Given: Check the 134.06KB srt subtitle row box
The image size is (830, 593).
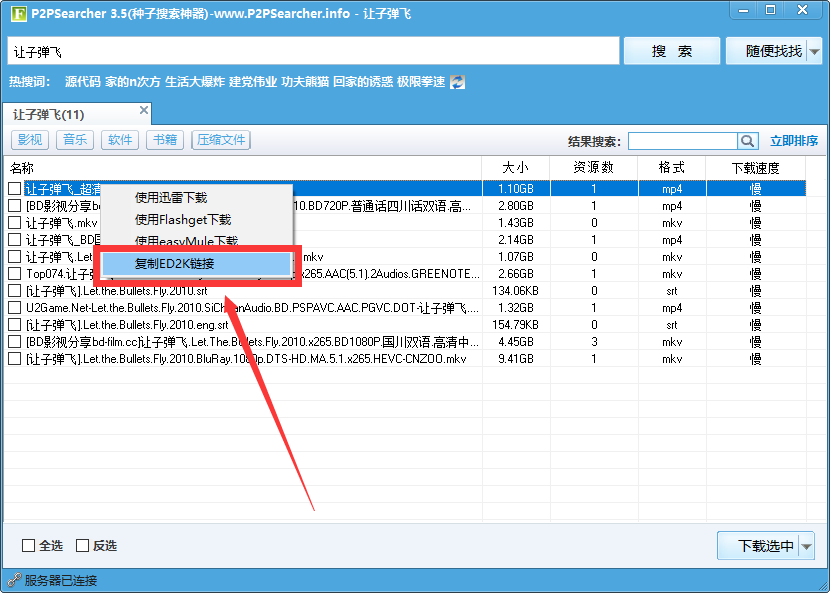Looking at the screenshot, I should [14, 291].
